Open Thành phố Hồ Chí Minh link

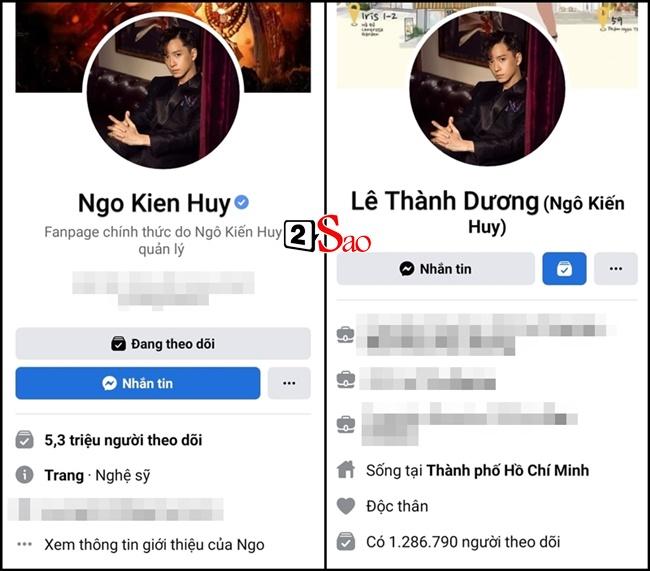coord(507,470)
